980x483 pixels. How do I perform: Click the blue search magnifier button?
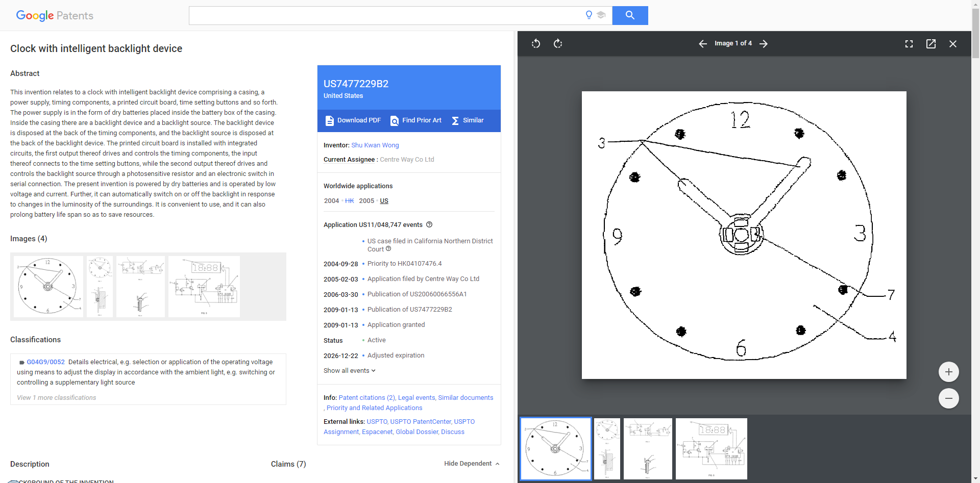(630, 15)
